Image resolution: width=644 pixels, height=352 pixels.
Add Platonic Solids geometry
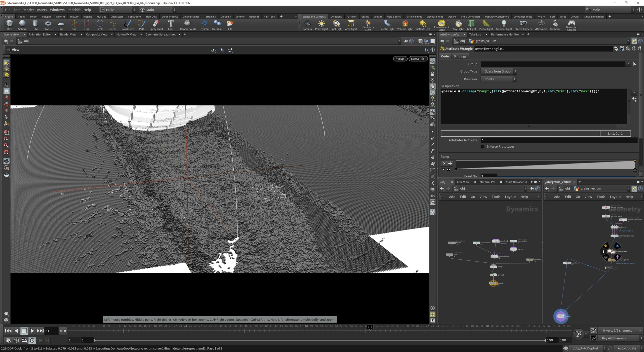point(187,25)
